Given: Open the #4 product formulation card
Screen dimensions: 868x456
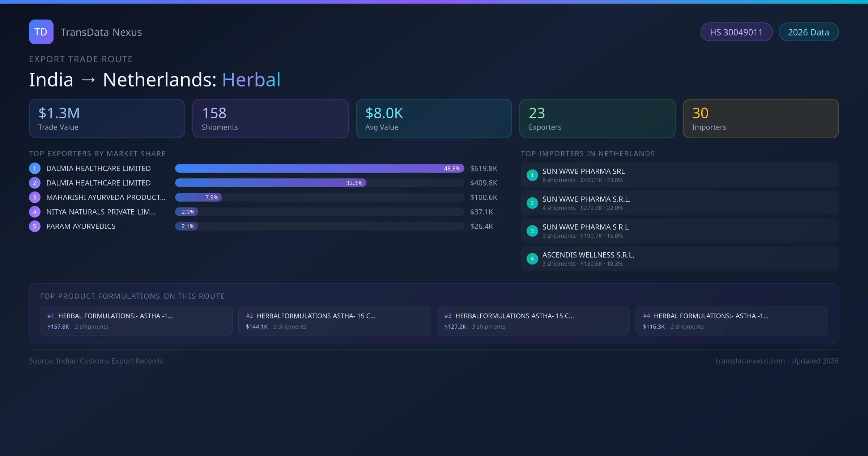Looking at the screenshot, I should coord(731,321).
